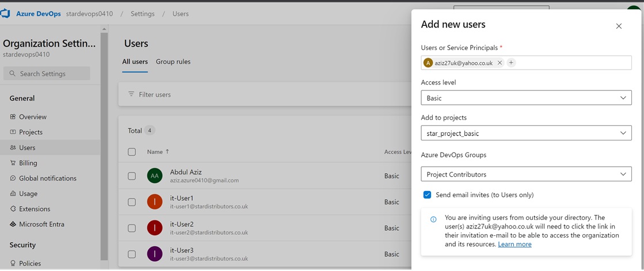644x271 pixels.
Task: Click the A avatar in the user chip
Action: [x=428, y=63]
